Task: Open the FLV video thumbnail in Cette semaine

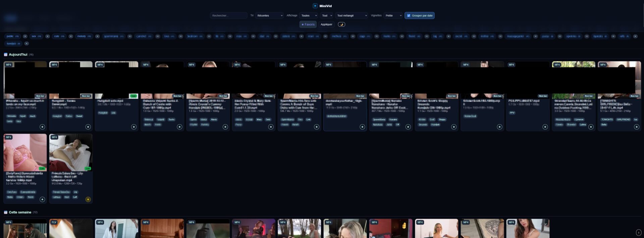Action: [71, 229]
